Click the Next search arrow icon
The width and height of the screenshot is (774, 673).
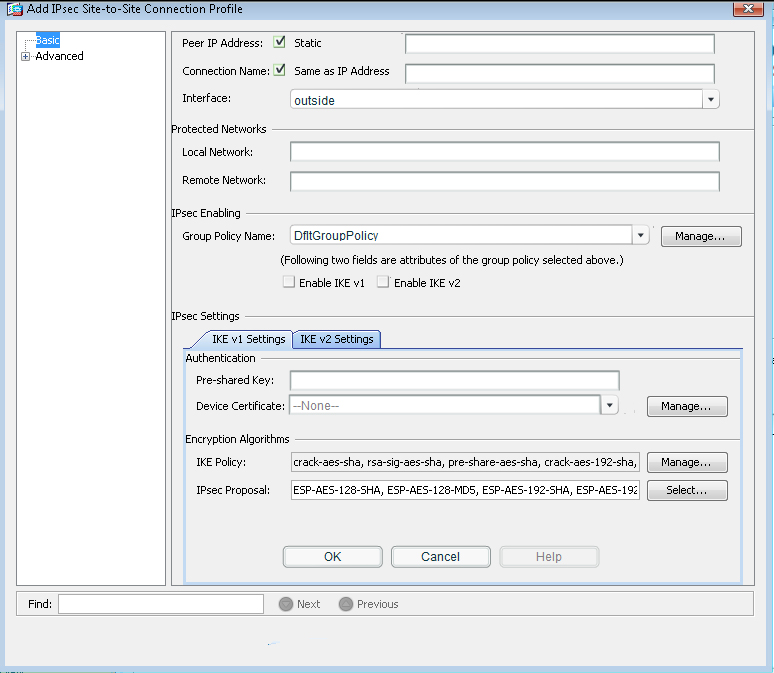(x=286, y=604)
